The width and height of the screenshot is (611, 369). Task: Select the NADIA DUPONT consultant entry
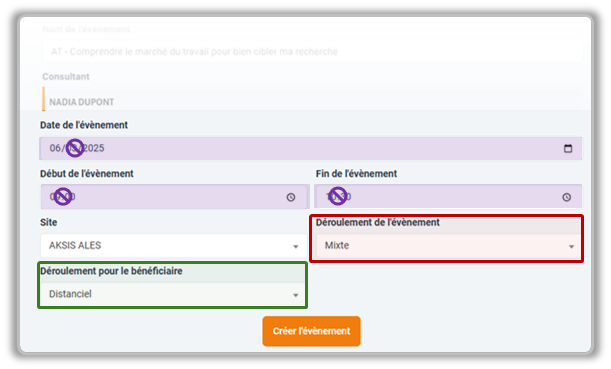point(81,102)
